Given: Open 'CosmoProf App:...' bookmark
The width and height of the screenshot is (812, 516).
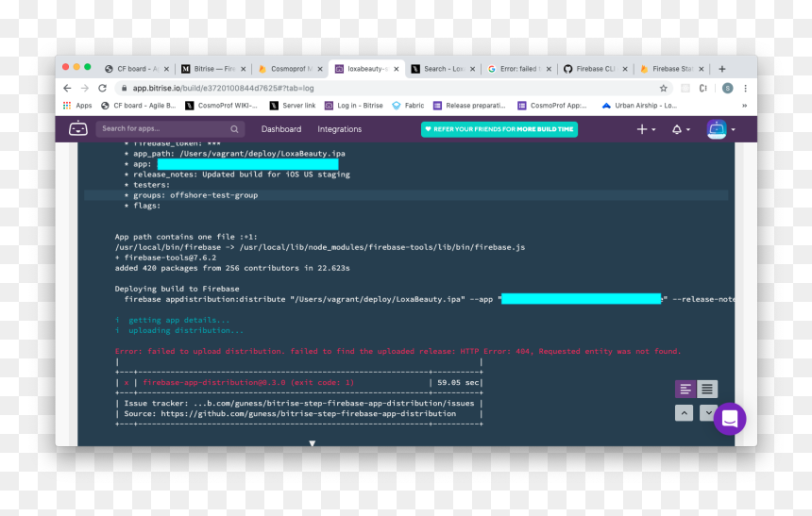Looking at the screenshot, I should [x=552, y=106].
